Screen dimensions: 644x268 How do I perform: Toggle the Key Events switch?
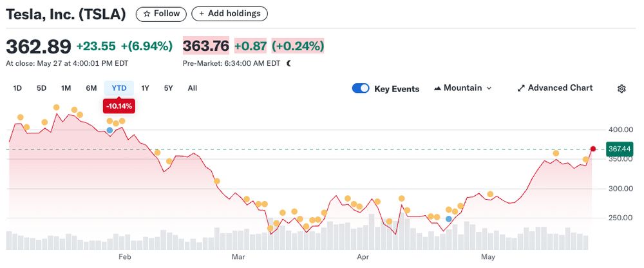(x=361, y=88)
